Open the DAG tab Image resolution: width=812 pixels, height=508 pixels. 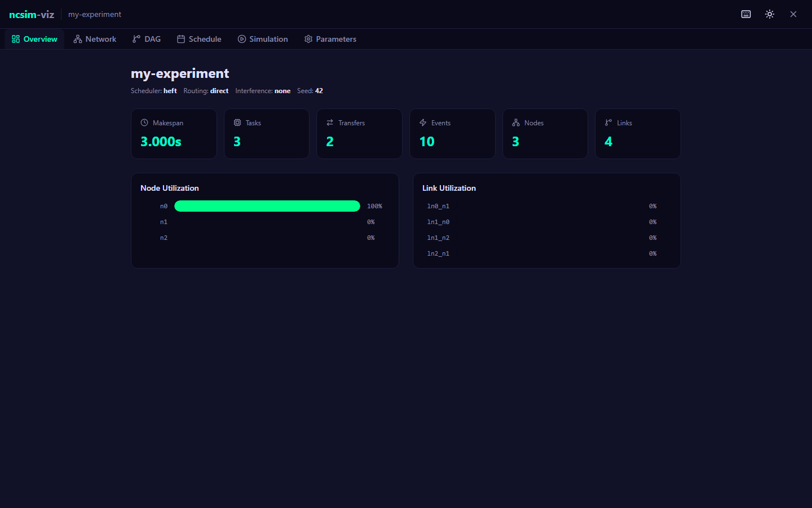(147, 39)
